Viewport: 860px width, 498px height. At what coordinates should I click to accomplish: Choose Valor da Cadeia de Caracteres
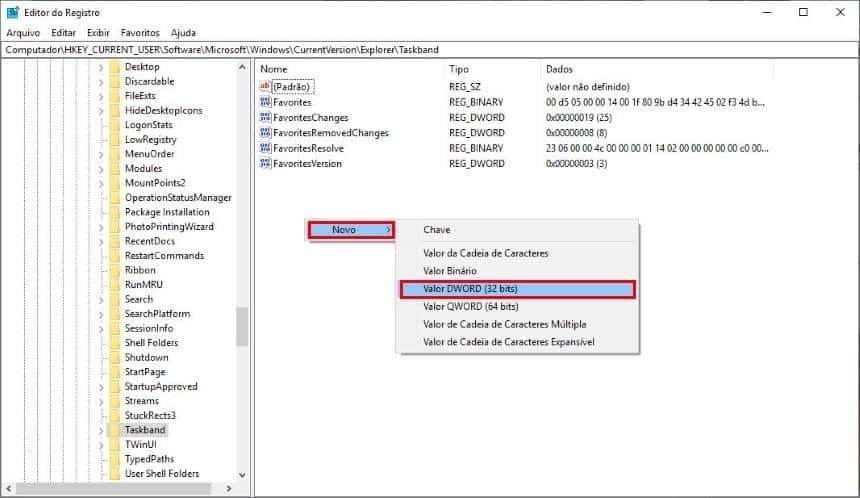(518, 253)
